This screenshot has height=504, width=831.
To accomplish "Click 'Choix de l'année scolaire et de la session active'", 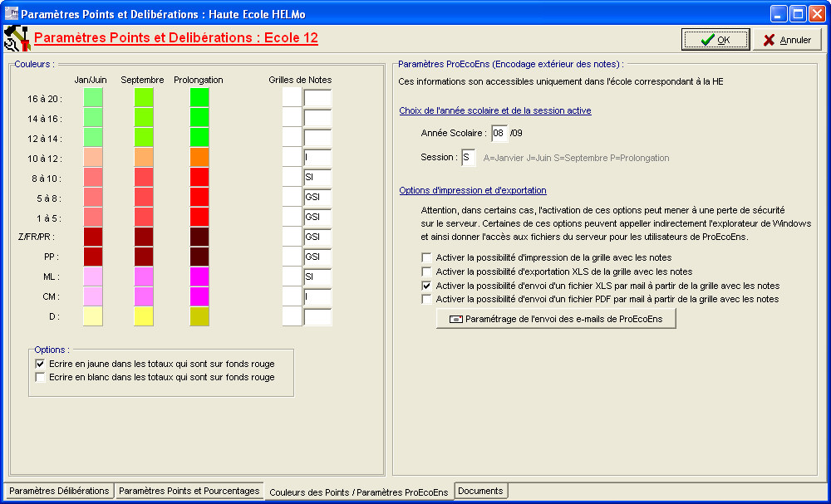I will pos(495,110).
